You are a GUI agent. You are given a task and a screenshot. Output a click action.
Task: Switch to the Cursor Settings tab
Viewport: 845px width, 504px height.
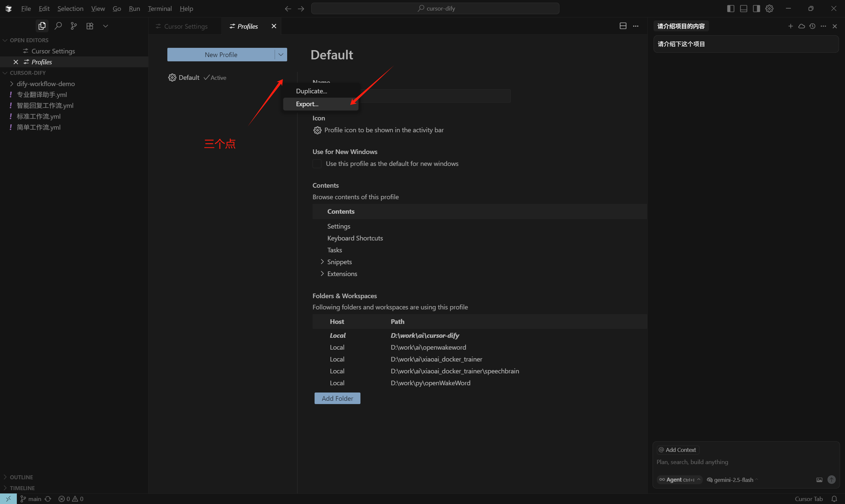point(185,26)
